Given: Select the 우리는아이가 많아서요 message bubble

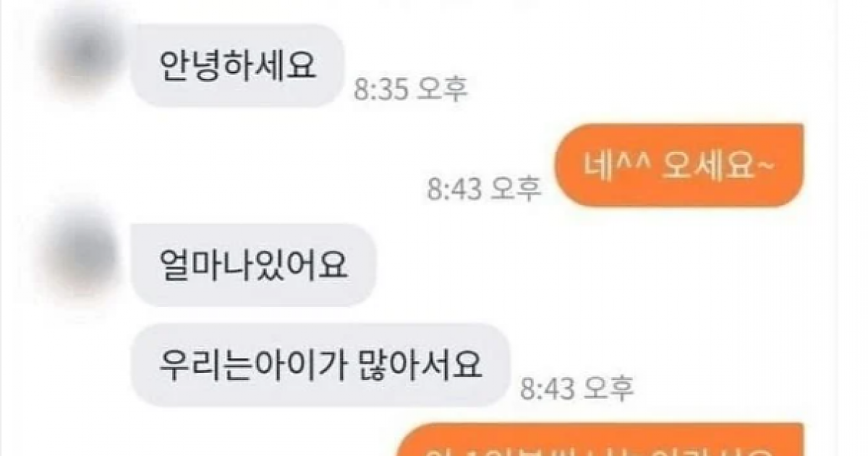Looking at the screenshot, I should coord(320,365).
